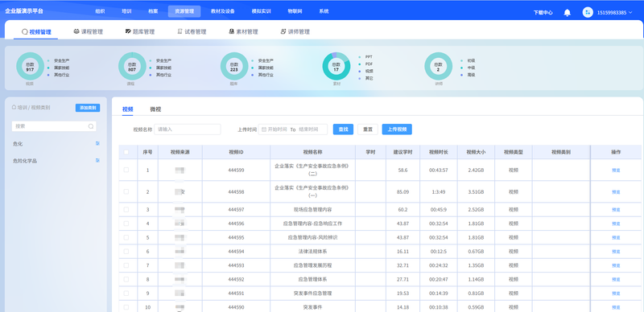This screenshot has width=644, height=312.
Task: Check row 1 checkbox for video 444599
Action: (x=126, y=170)
